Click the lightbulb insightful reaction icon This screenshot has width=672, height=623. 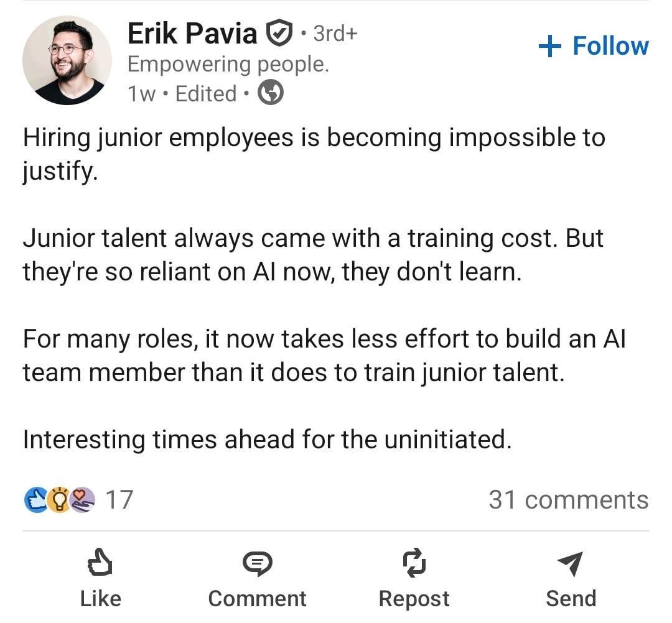59,499
